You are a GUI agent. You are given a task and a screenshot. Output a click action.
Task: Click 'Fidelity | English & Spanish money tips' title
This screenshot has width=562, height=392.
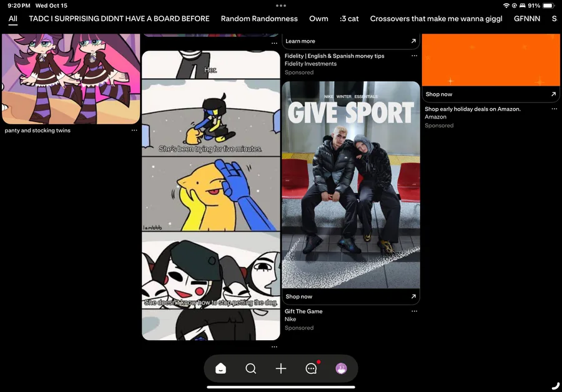point(335,56)
